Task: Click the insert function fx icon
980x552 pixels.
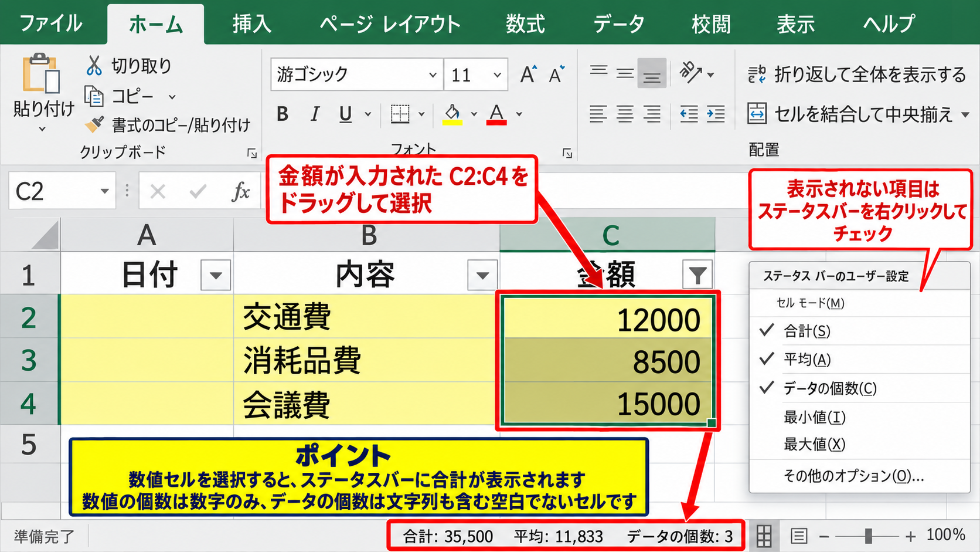Action: (240, 191)
